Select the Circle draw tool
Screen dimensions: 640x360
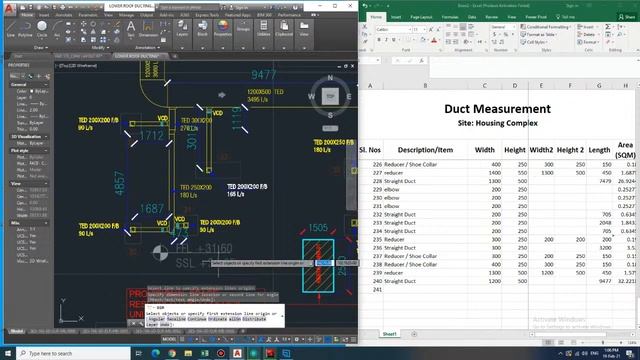coord(42,29)
